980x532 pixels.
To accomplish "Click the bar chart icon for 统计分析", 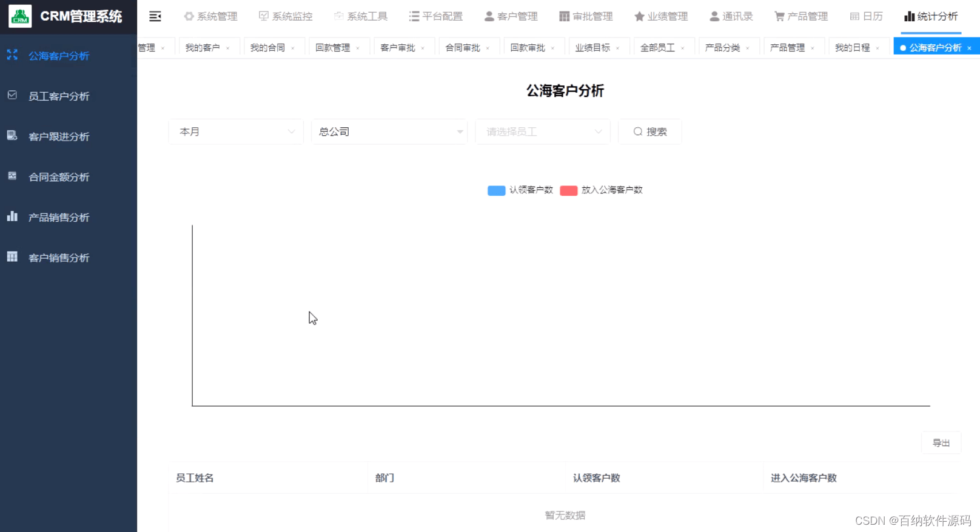I will point(909,16).
